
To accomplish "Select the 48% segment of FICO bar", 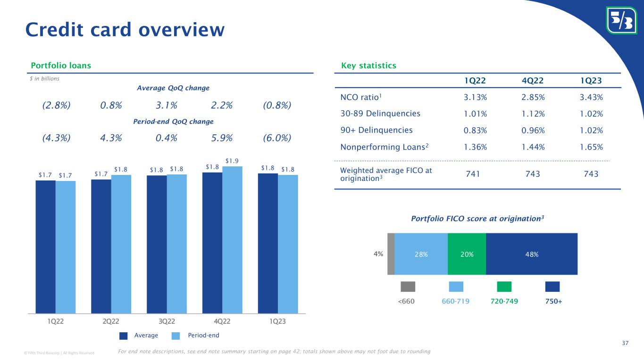I will click(532, 254).
